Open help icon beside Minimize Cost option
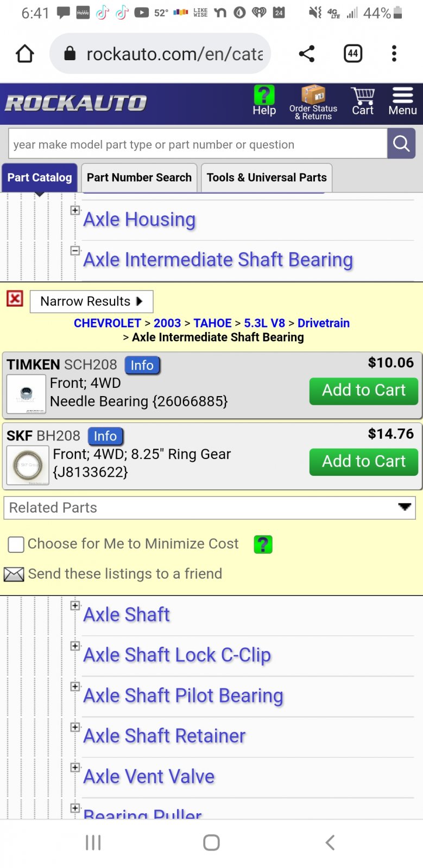Viewport: 423px width, 868px height. pos(263,544)
